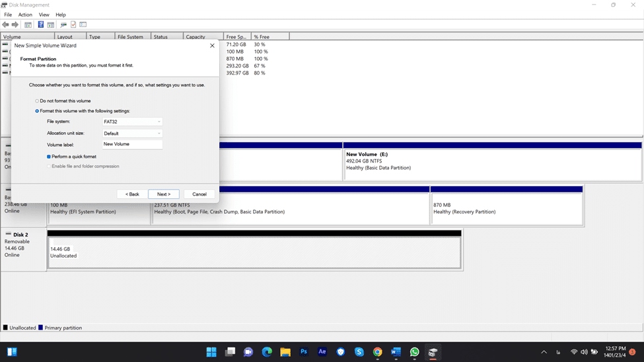Open File Explorer from the taskbar
Image resolution: width=644 pixels, height=362 pixels.
tap(285, 351)
